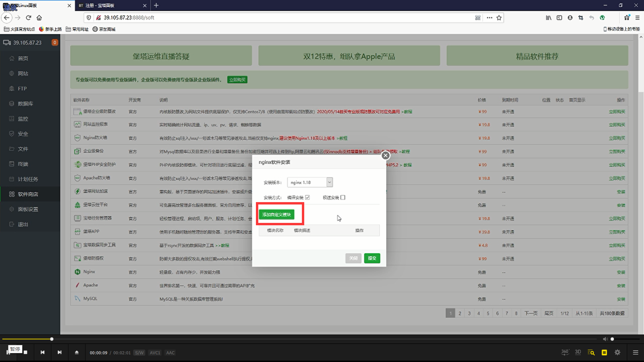Click the eject open-file icon
The width and height of the screenshot is (644, 362).
point(76,352)
